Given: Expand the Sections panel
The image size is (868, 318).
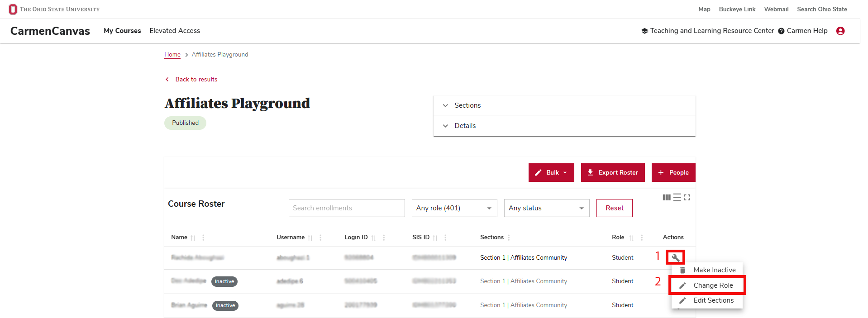Looking at the screenshot, I should point(564,105).
